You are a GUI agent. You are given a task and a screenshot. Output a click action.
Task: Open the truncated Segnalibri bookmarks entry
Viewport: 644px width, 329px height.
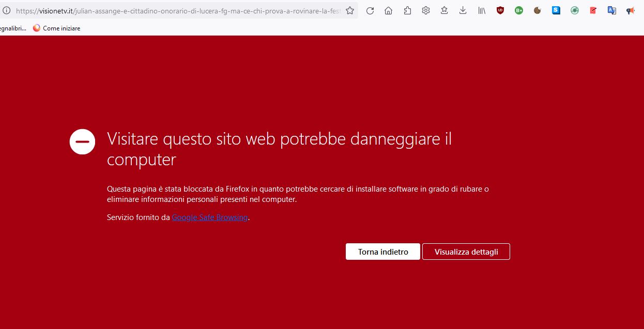13,28
